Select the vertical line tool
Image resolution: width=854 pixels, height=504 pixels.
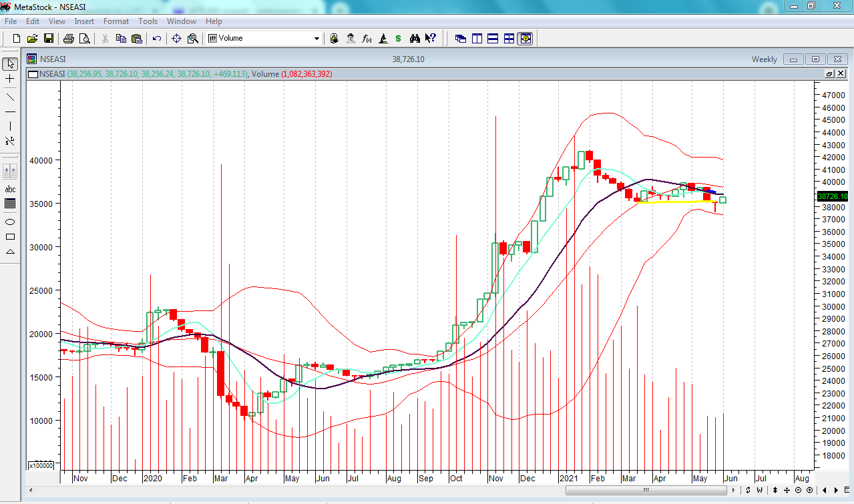pyautogui.click(x=10, y=126)
